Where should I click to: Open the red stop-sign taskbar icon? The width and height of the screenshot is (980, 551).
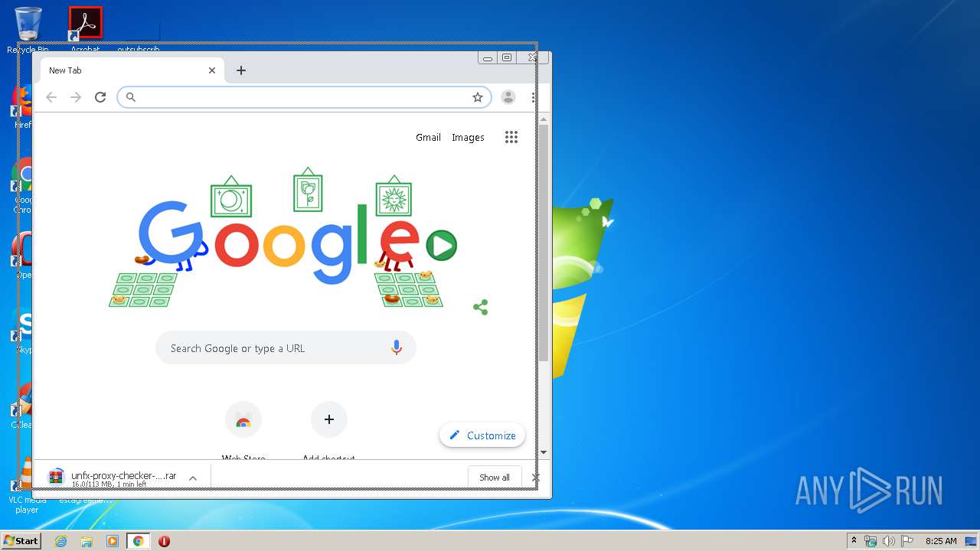[x=164, y=541]
